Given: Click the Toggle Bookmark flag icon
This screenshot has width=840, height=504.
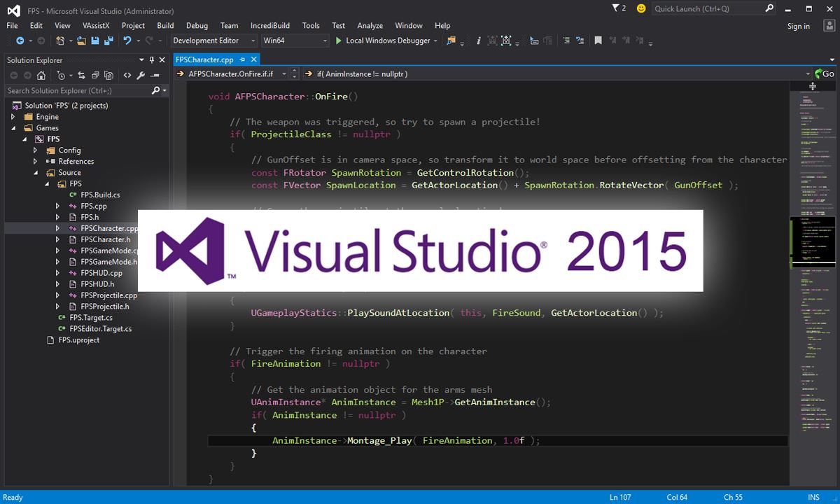Looking at the screenshot, I should (x=598, y=41).
